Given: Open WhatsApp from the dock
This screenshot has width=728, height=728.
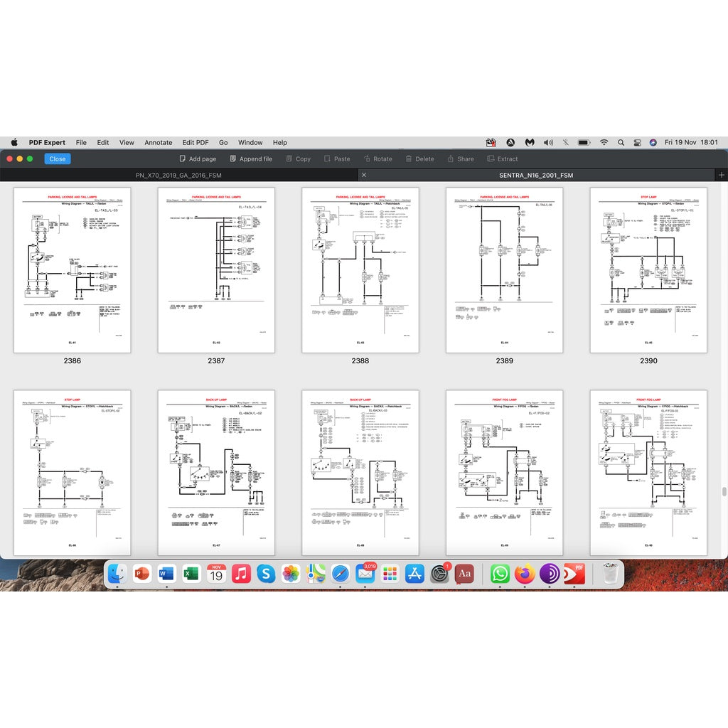Looking at the screenshot, I should click(500, 573).
